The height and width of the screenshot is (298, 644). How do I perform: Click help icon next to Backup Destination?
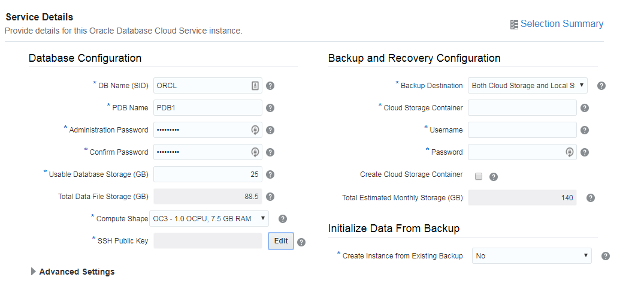(x=601, y=86)
